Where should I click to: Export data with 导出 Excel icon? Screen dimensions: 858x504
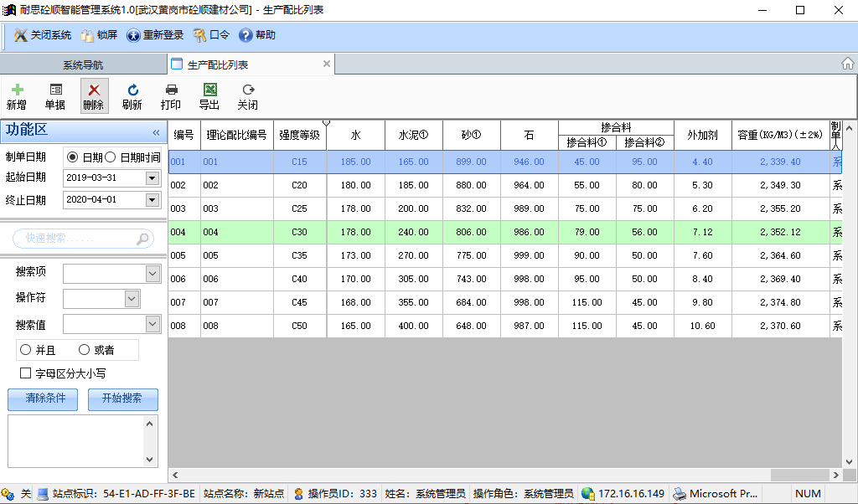tap(209, 90)
